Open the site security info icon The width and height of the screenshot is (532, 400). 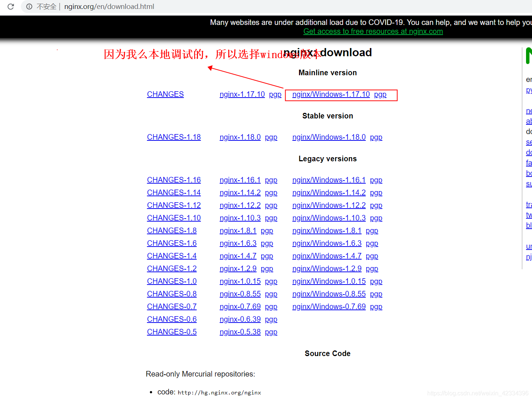[x=29, y=6]
